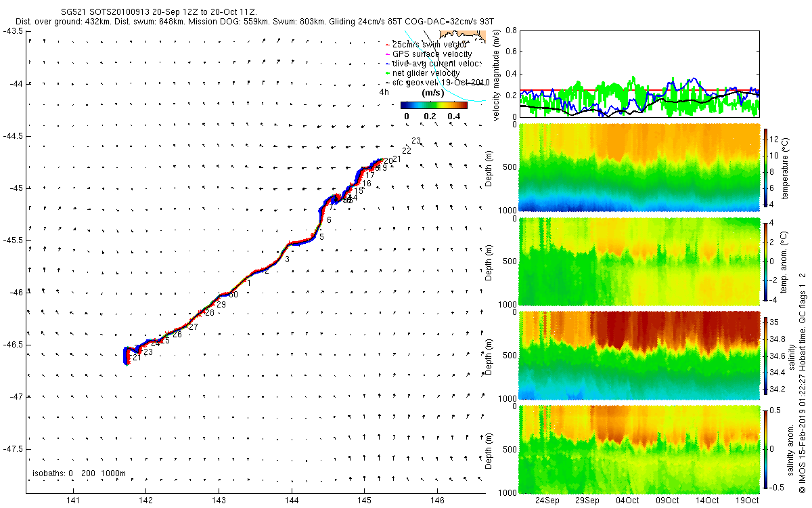Click the temperature anomaly depth-section panel
This screenshot has width=812, height=508.
(639, 261)
